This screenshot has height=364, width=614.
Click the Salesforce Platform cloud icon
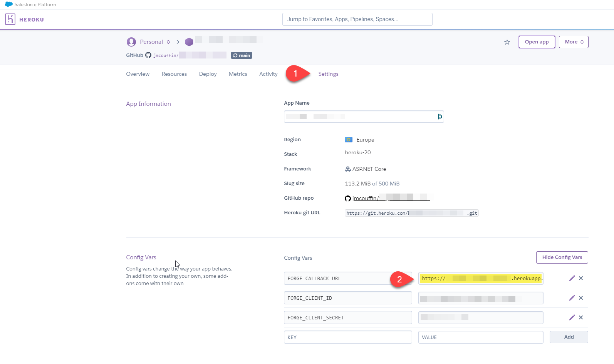pyautogui.click(x=9, y=4)
